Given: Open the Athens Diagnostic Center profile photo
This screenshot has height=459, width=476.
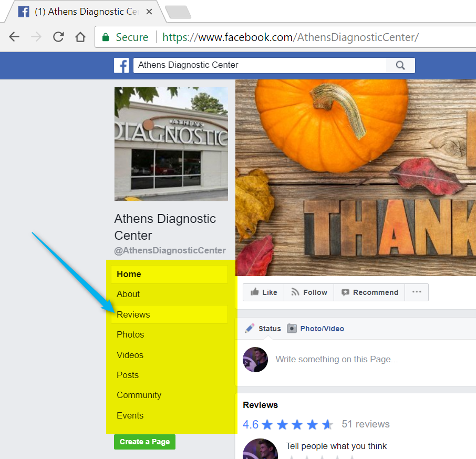Looking at the screenshot, I should pyautogui.click(x=171, y=144).
